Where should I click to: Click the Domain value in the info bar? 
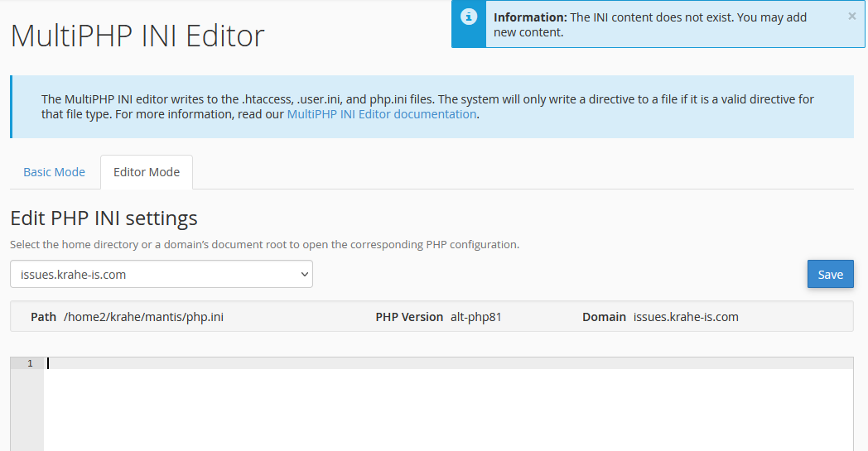(685, 317)
